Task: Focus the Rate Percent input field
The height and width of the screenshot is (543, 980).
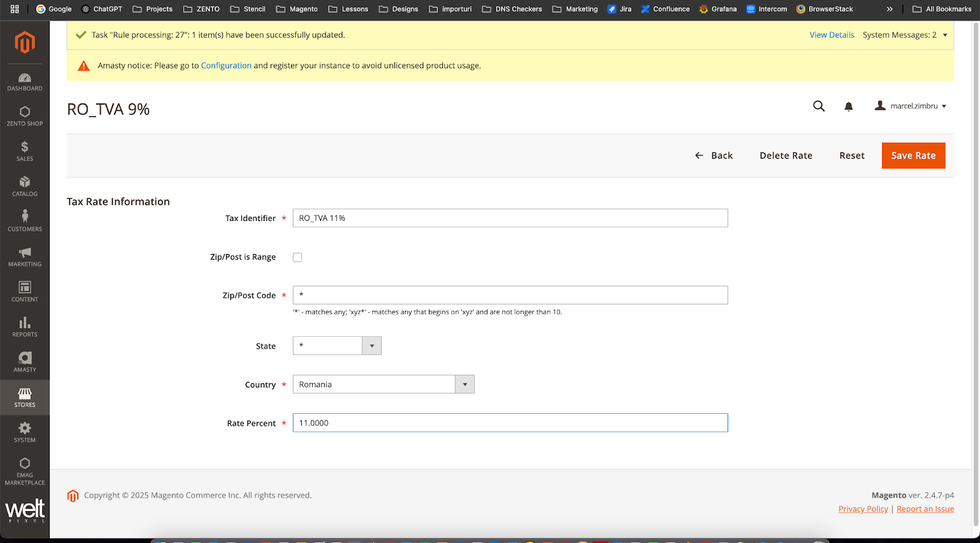Action: pyautogui.click(x=510, y=423)
